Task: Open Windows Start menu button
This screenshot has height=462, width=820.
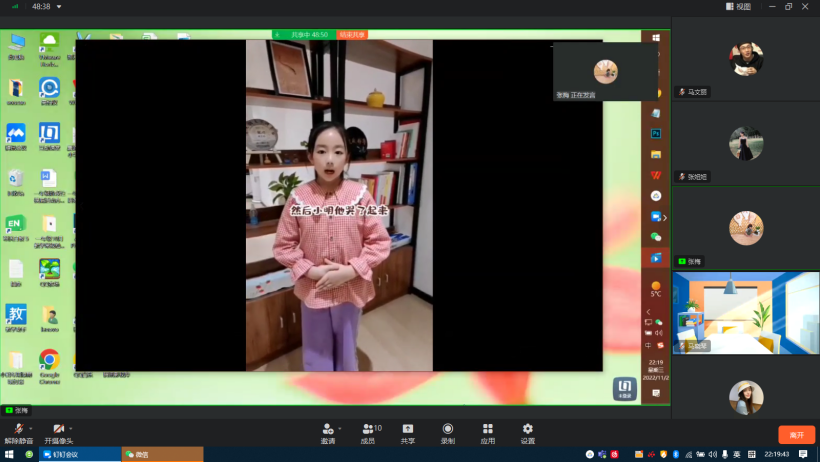Action: point(9,454)
